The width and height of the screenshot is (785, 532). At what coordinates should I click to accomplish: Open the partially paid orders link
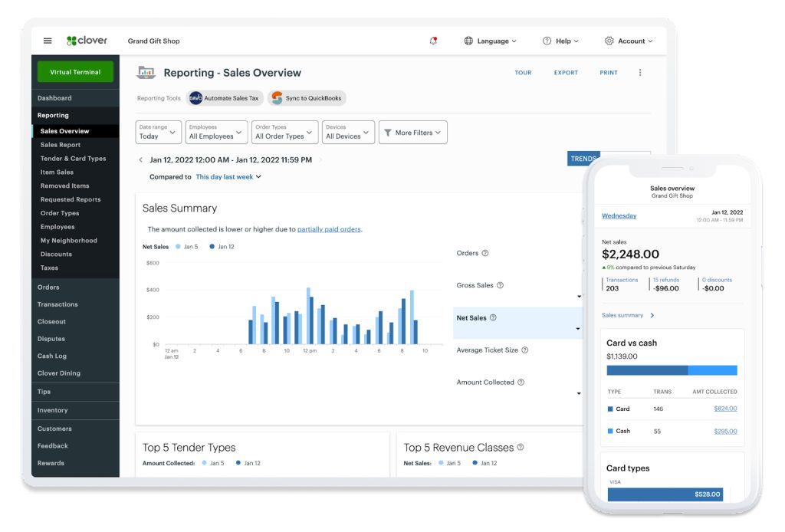point(329,229)
